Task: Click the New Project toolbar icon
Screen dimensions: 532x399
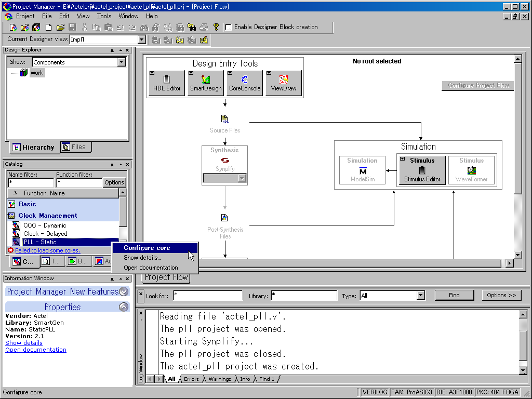Action: [x=13, y=27]
